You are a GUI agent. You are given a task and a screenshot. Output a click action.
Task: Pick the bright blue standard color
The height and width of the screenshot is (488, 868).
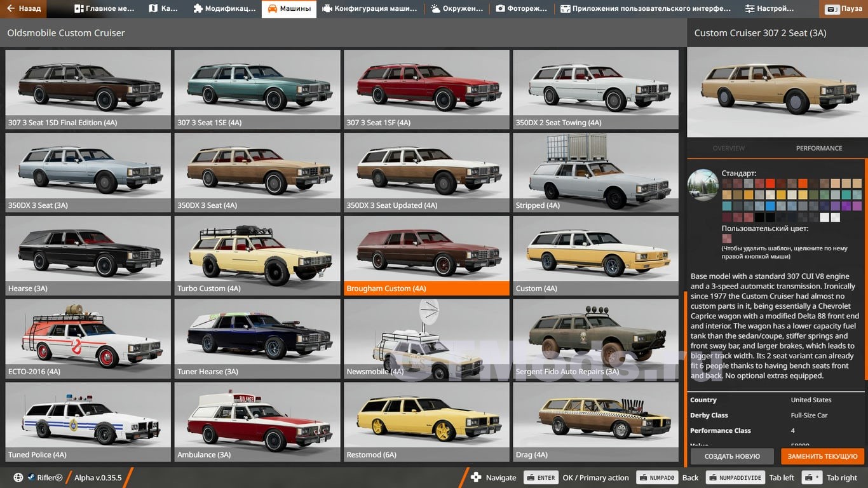[x=770, y=206]
